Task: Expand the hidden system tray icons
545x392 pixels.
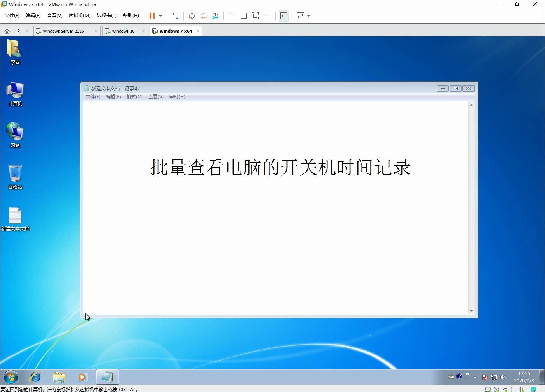Action: 475,377
